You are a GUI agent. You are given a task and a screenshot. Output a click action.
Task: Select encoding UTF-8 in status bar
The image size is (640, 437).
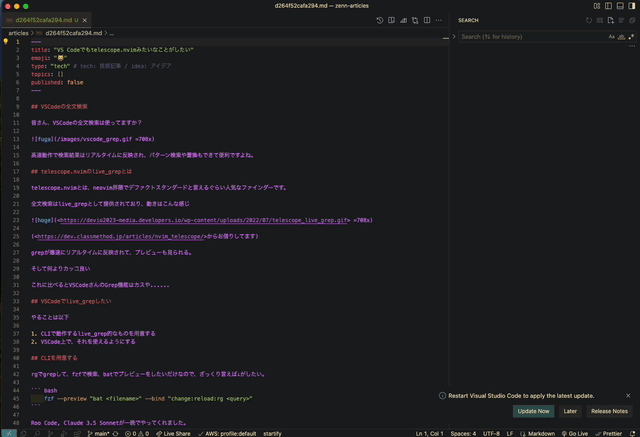click(491, 433)
